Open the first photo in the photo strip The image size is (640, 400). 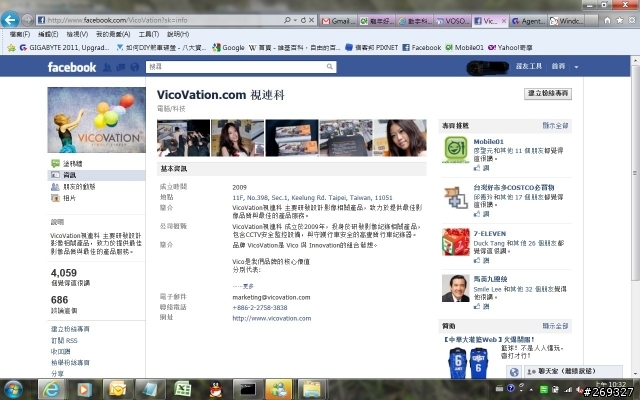pyautogui.click(x=183, y=138)
